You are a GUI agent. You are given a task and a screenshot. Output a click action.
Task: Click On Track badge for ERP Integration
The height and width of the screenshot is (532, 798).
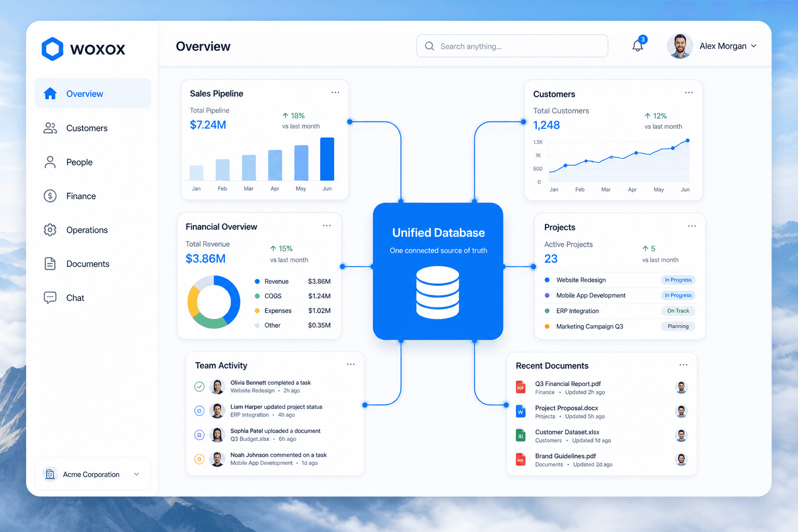point(678,311)
